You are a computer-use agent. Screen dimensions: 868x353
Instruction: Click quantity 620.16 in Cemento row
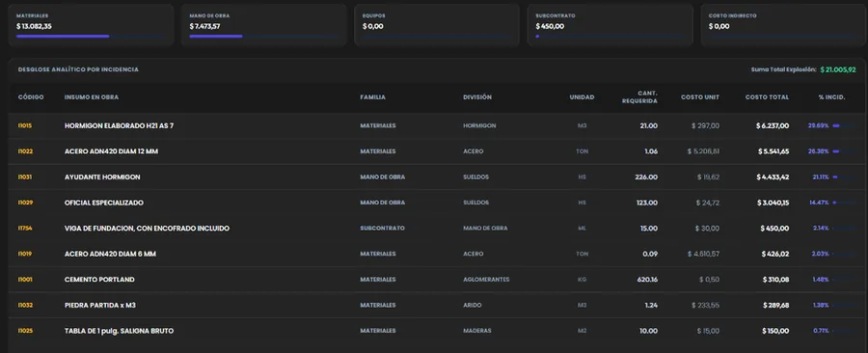pos(647,280)
